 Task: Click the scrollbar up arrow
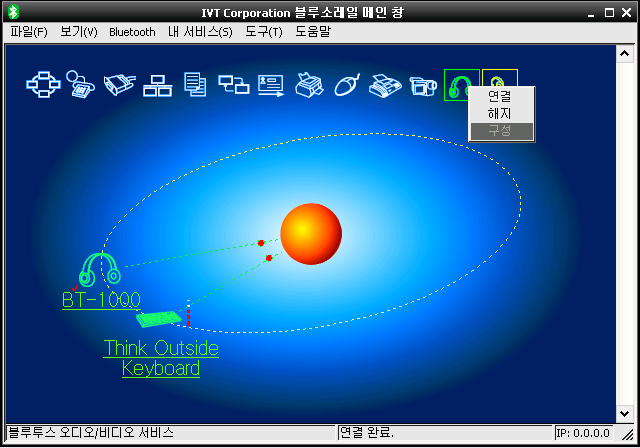point(624,53)
